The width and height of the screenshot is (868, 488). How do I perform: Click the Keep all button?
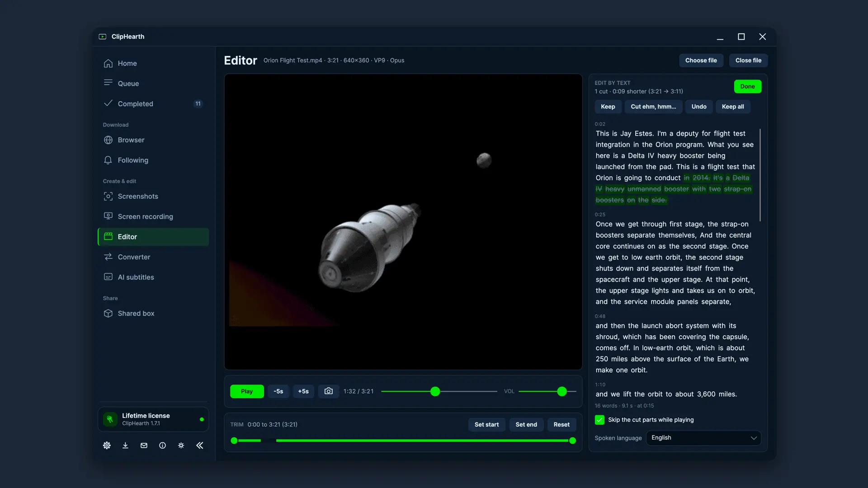733,107
